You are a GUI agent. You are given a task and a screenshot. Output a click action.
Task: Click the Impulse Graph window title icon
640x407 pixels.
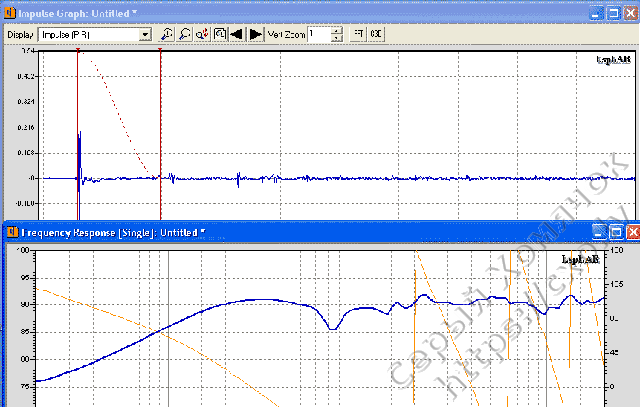tap(10, 14)
